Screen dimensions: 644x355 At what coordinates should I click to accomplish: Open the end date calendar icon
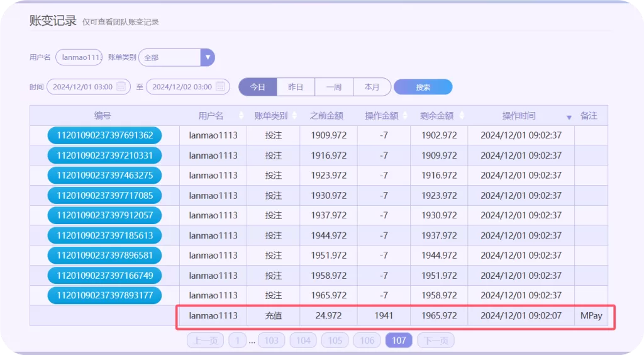220,87
